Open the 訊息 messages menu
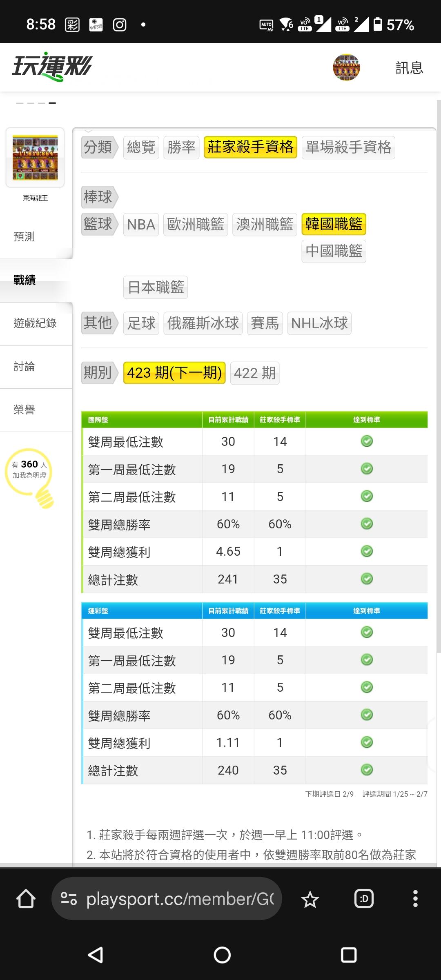Image resolution: width=441 pixels, height=980 pixels. coord(409,68)
